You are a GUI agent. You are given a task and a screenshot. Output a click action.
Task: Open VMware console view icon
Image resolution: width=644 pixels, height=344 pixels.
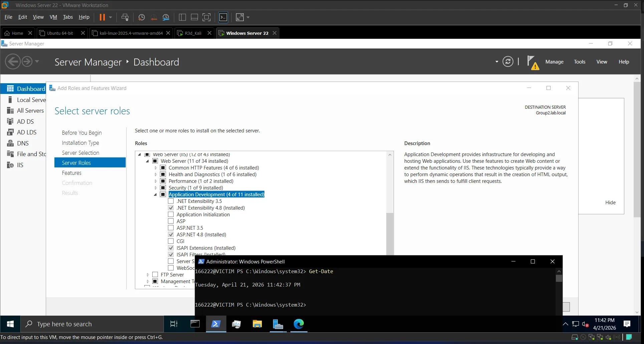[x=223, y=17]
